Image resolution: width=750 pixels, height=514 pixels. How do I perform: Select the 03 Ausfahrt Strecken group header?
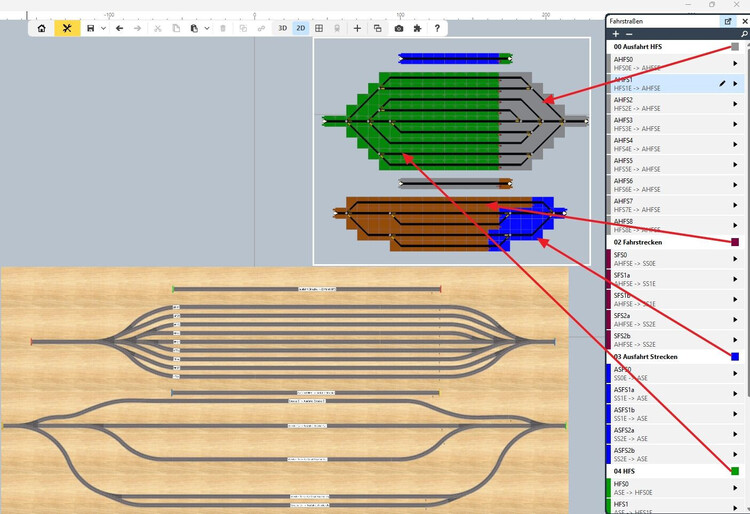click(675, 357)
